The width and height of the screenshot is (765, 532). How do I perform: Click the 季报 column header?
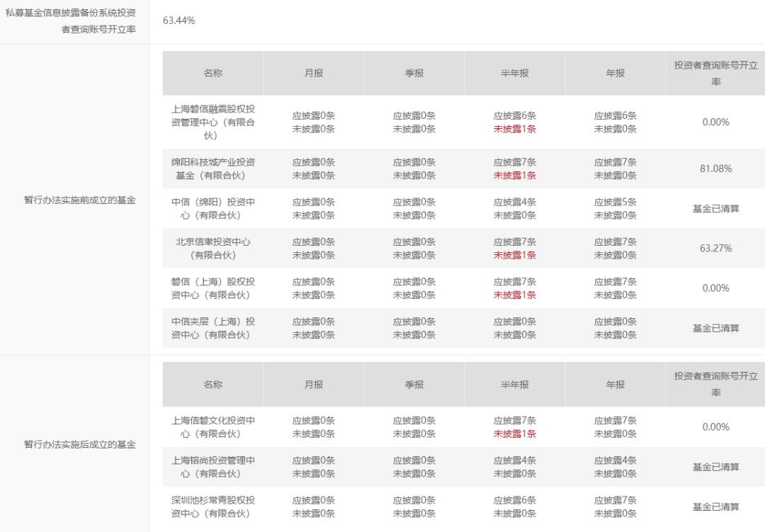pyautogui.click(x=414, y=73)
